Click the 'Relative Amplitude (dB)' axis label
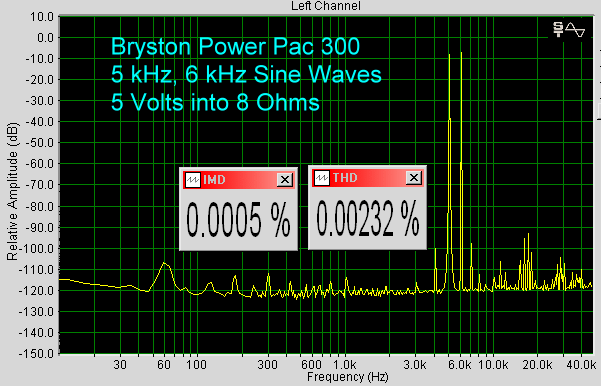Screen dimensions: 601x386 [x=12, y=192]
